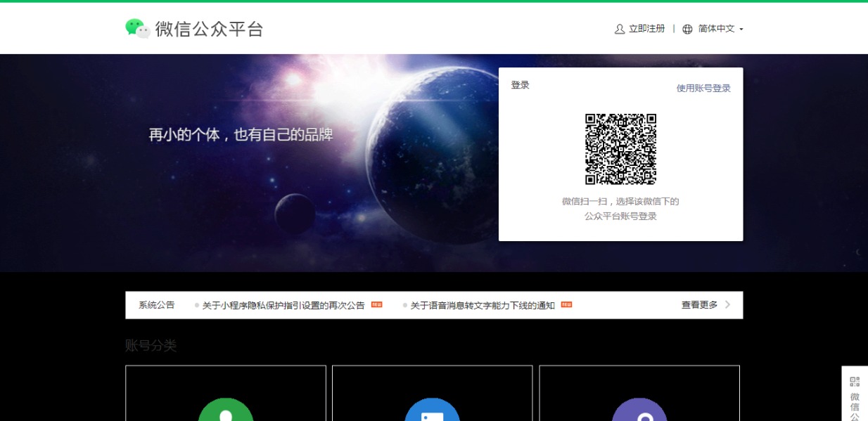Click the globe icon for language selection

pos(687,29)
